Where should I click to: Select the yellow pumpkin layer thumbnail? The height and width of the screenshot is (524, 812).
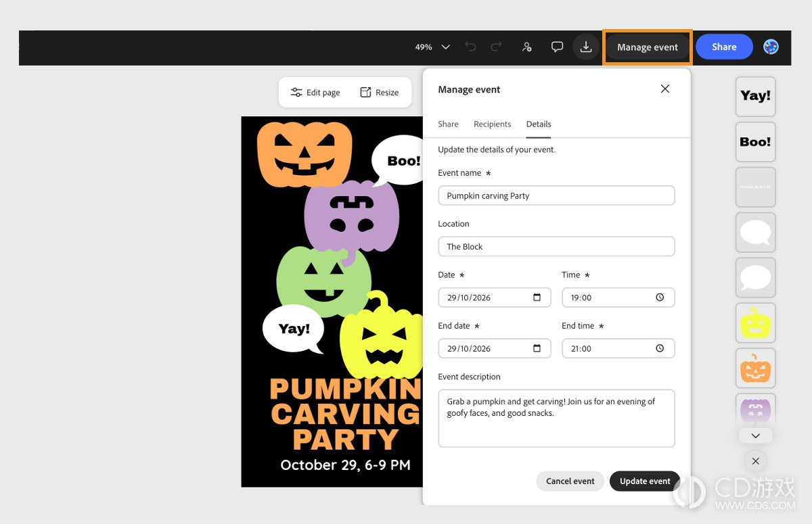(756, 323)
